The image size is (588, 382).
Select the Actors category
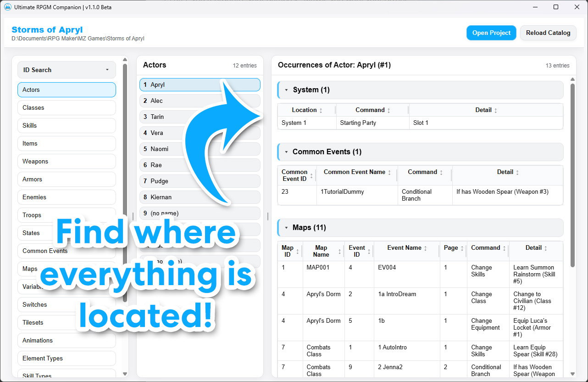point(67,90)
